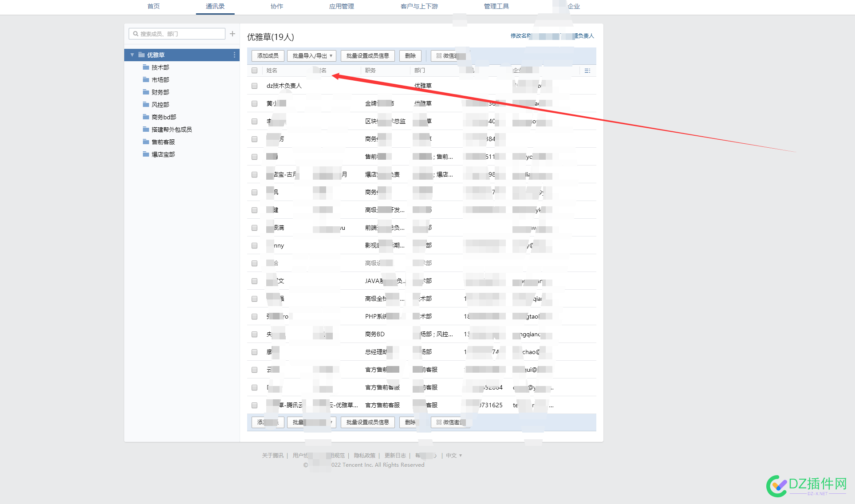Open the dz技术负责人 member name
Screen dimensions: 855x504
pyautogui.click(x=284, y=86)
